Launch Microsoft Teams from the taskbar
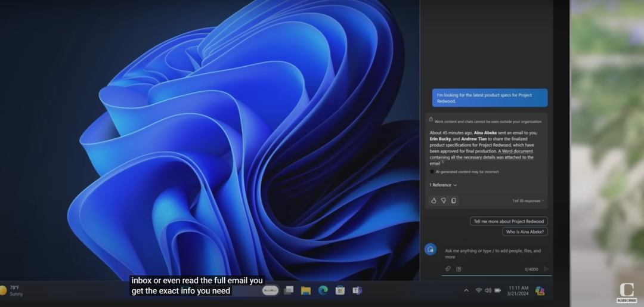The image size is (644, 307). pyautogui.click(x=357, y=290)
